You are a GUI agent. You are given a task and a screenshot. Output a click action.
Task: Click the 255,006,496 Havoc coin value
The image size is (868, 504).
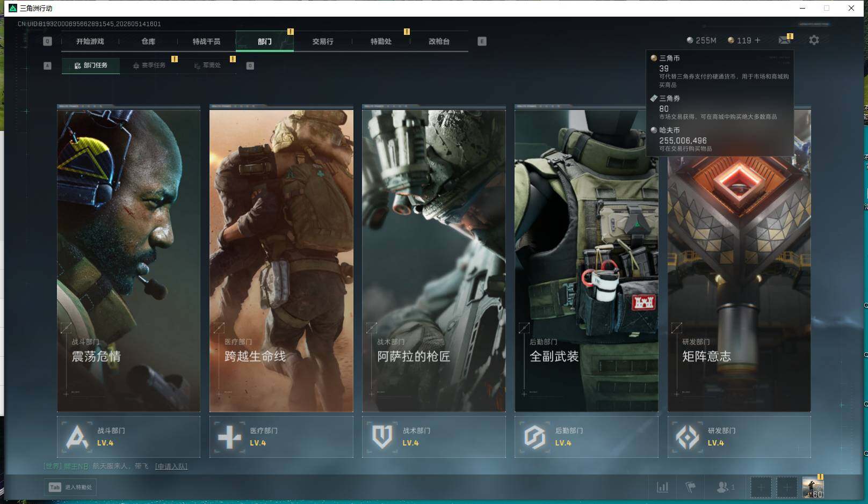click(683, 141)
